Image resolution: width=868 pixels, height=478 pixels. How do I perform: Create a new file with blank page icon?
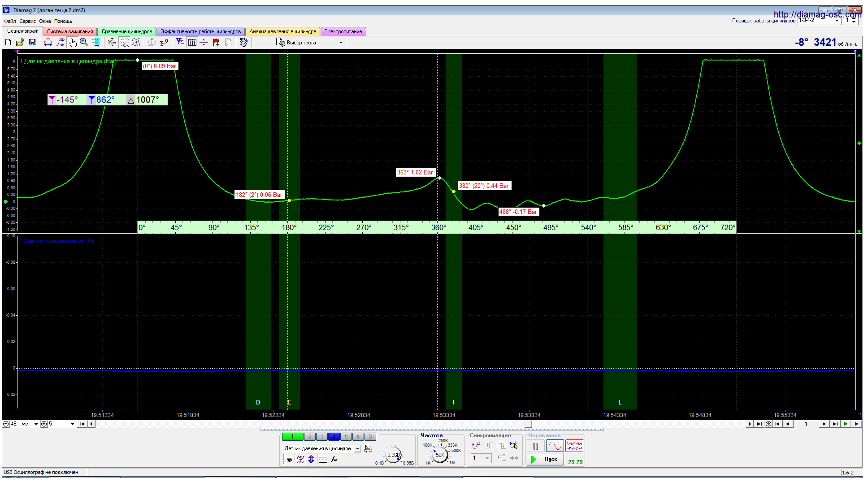[8, 42]
